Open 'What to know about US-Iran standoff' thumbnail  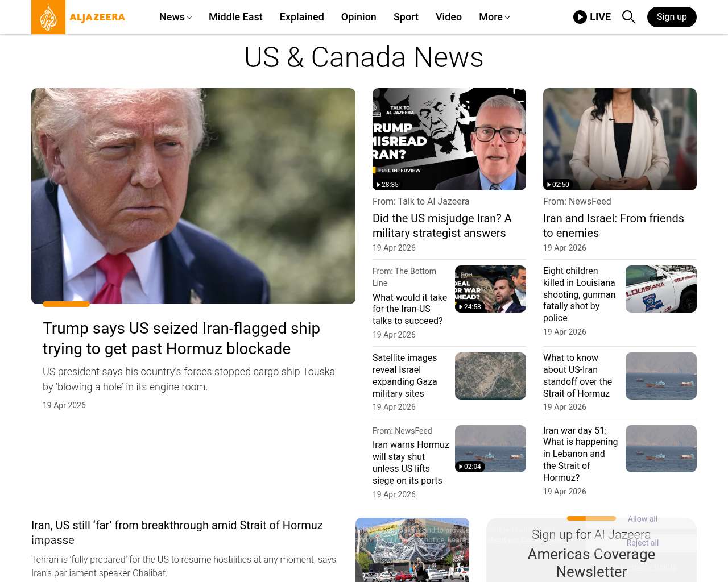[661, 376]
